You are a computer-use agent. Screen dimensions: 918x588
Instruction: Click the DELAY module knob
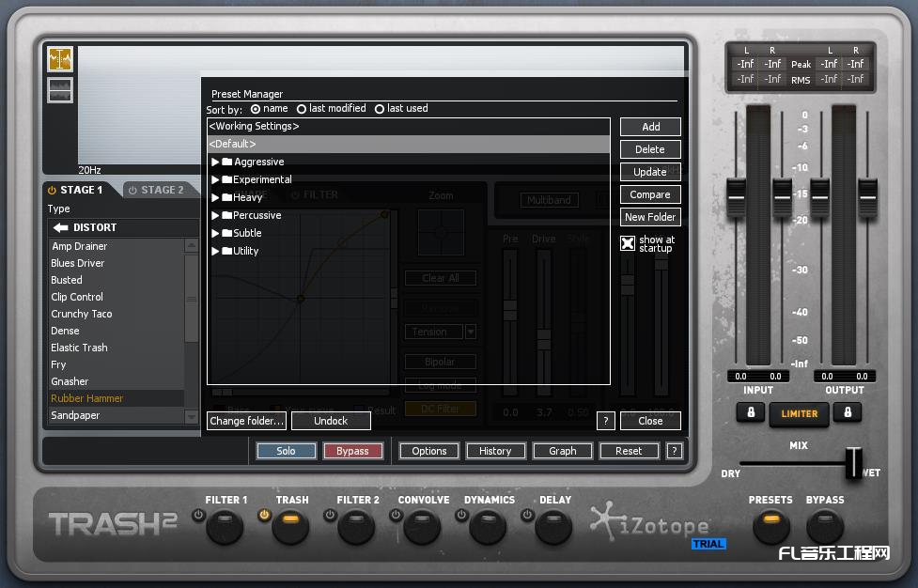(x=552, y=529)
